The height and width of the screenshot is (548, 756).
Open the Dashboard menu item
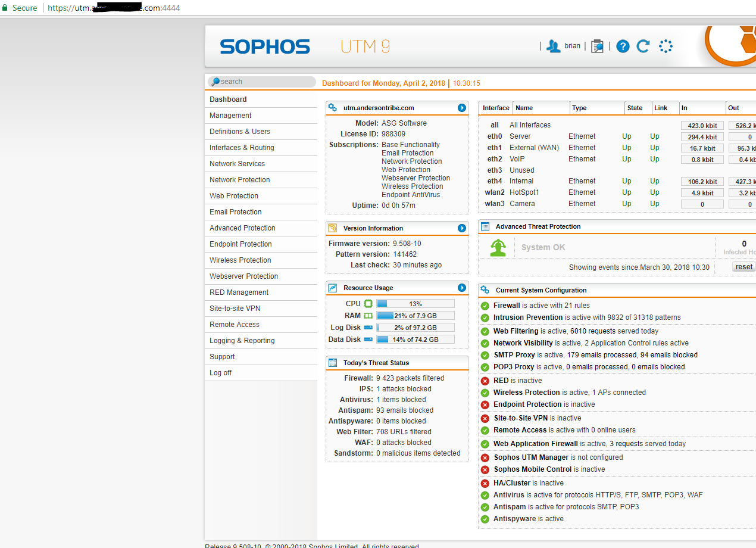pos(261,99)
